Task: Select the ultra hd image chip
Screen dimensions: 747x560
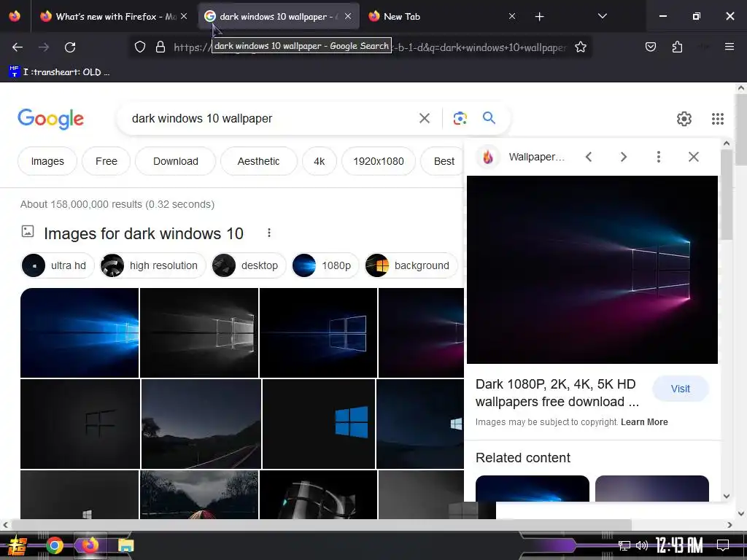Action: 58,265
